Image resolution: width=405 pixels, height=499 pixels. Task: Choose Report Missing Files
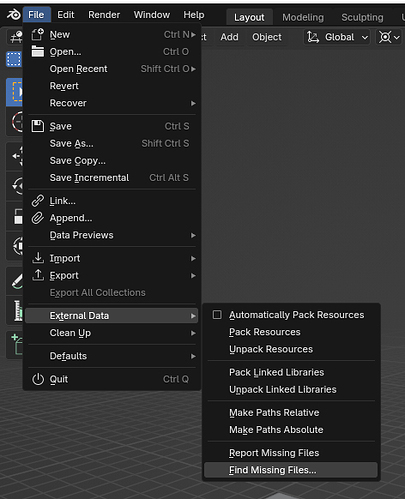291,453
